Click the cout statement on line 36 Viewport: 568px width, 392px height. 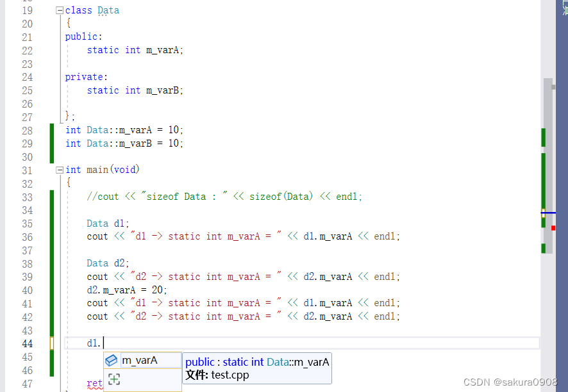pos(244,236)
